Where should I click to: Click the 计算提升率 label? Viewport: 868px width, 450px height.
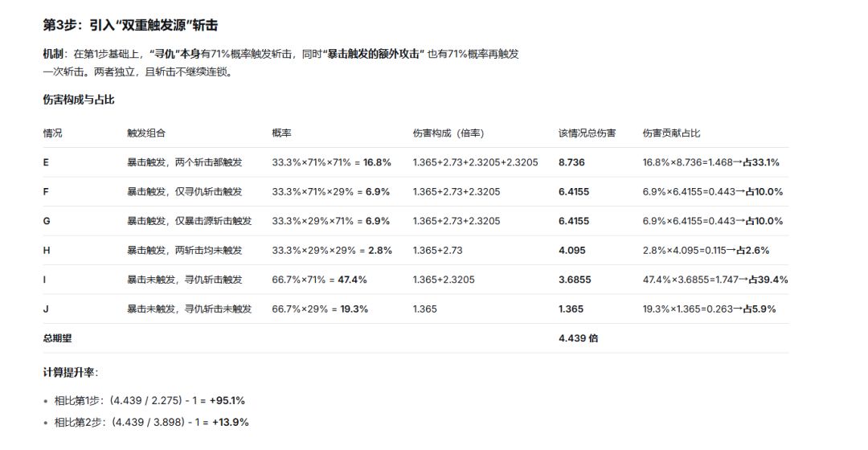[70, 373]
